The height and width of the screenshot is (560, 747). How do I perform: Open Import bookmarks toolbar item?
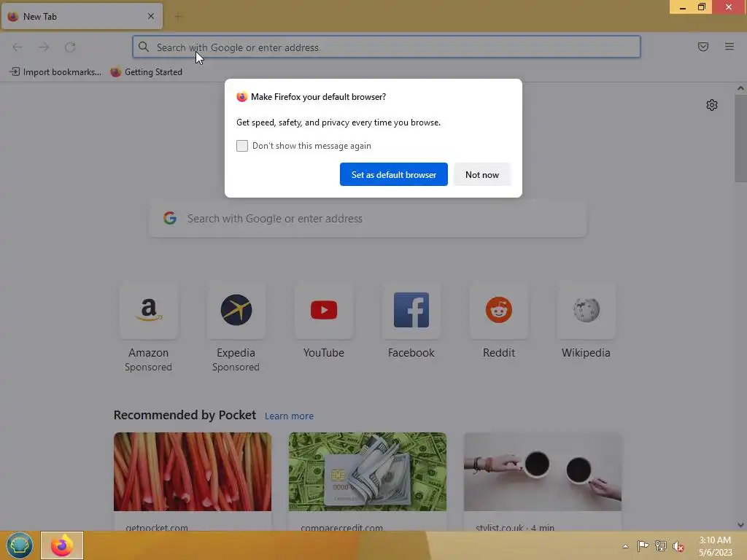click(x=55, y=72)
